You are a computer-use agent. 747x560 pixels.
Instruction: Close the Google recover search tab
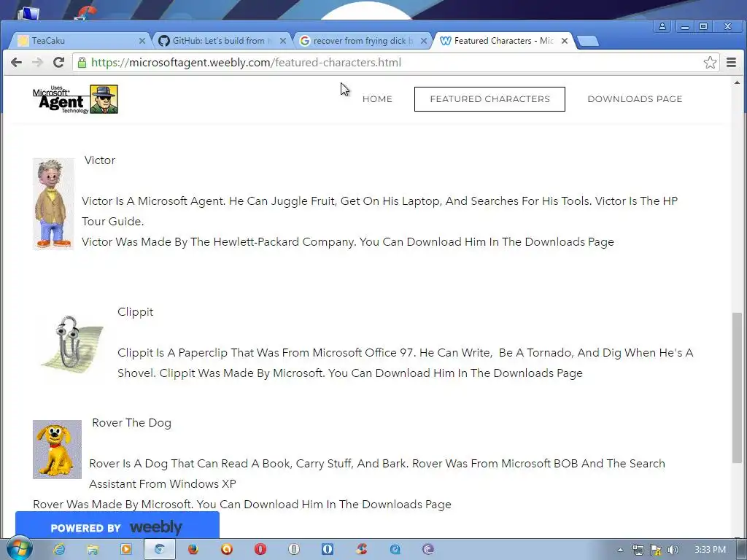(x=424, y=41)
